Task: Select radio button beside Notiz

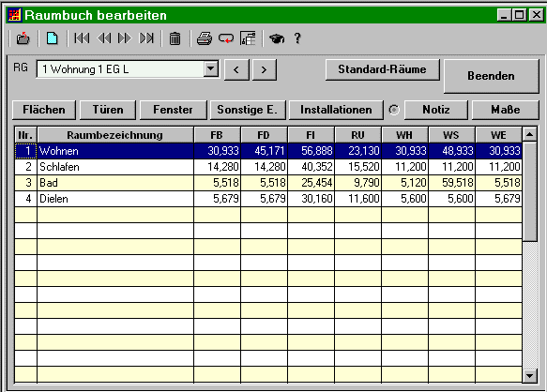Action: pyautogui.click(x=394, y=110)
